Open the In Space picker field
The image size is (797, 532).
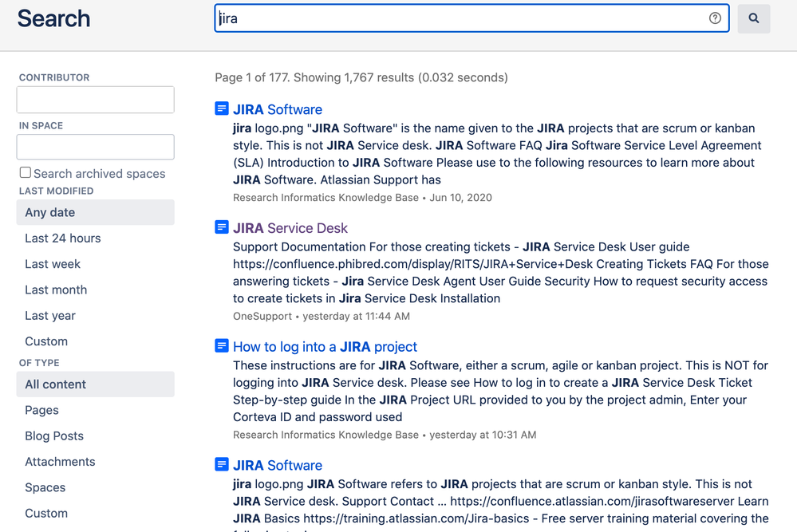[x=95, y=147]
